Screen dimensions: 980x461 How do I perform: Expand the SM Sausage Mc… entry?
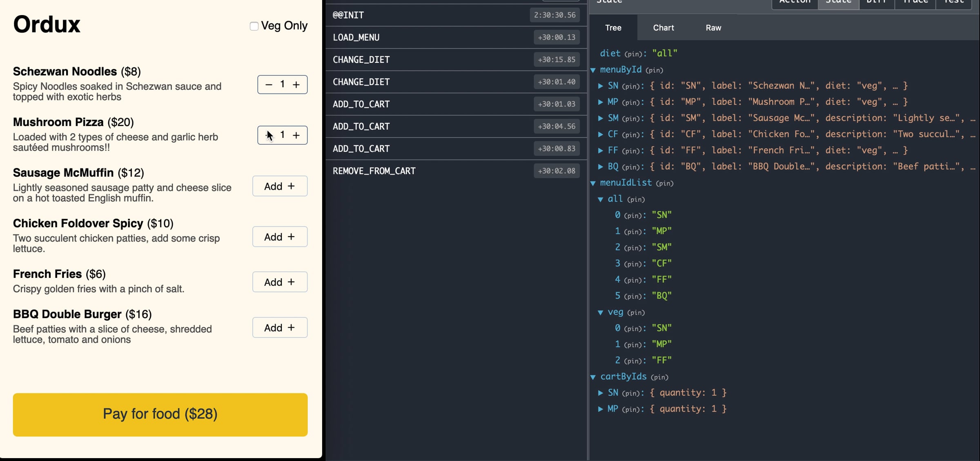click(601, 118)
